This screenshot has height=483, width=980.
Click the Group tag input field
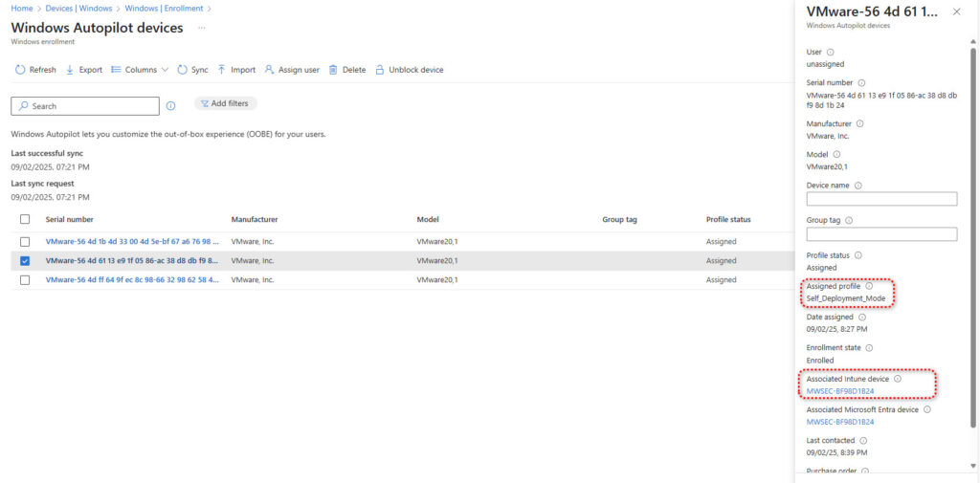pyautogui.click(x=881, y=234)
